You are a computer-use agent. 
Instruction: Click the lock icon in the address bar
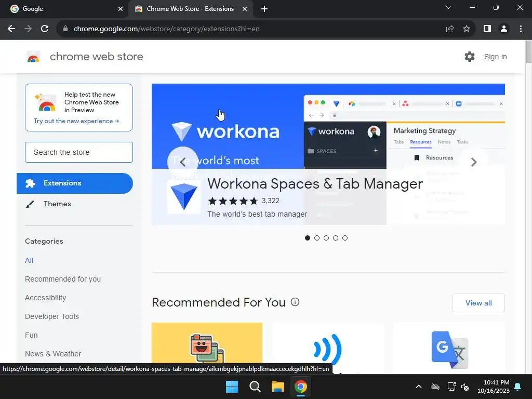[x=65, y=29]
